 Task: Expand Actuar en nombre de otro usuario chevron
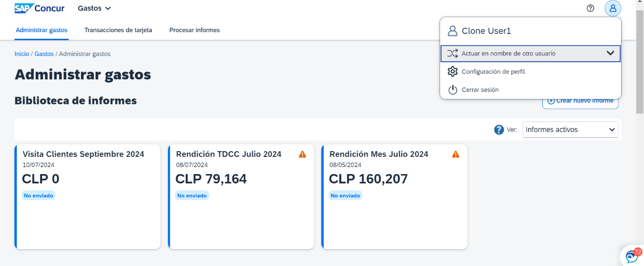coord(610,53)
